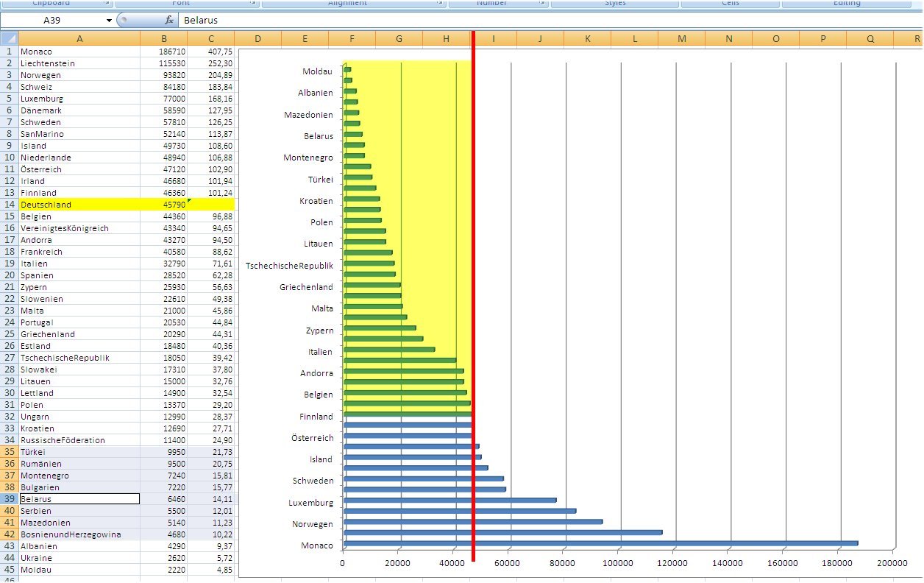
Task: Select the value 14,11 in Belarus row
Action: point(210,499)
